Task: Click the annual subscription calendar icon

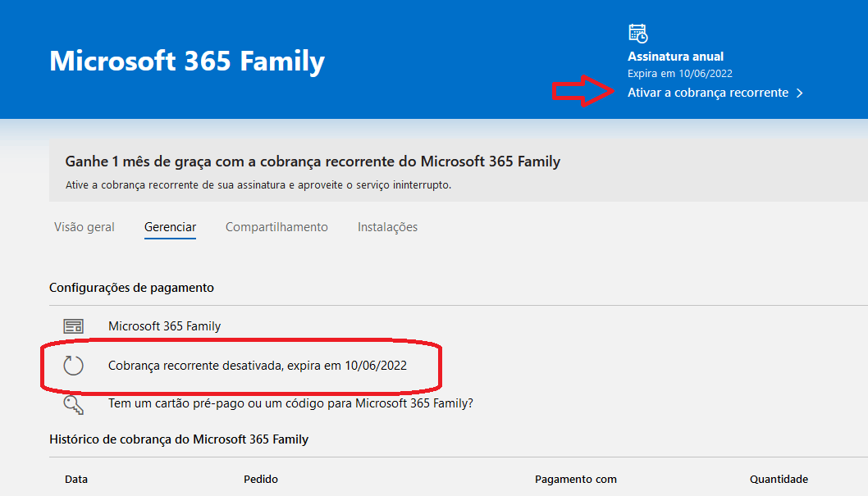Action: 637,33
